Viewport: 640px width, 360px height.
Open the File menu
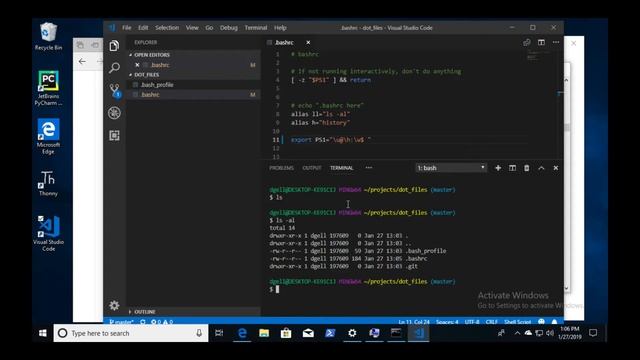point(127,28)
